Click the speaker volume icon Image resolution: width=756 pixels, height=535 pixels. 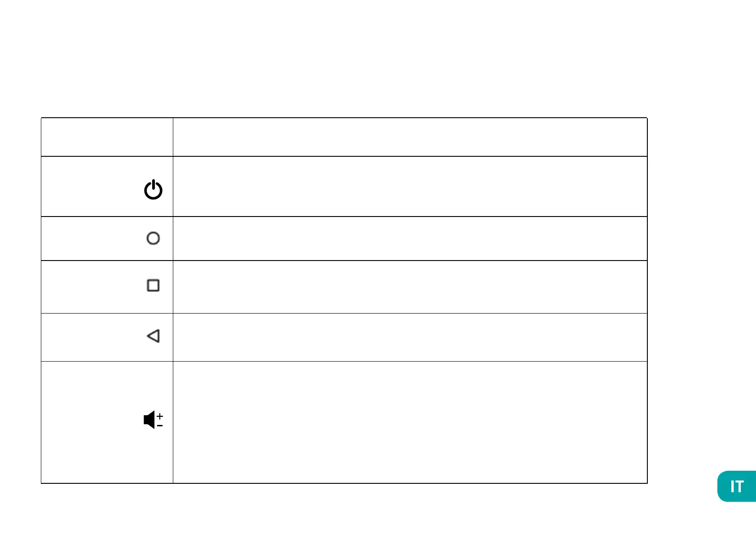tap(149, 420)
